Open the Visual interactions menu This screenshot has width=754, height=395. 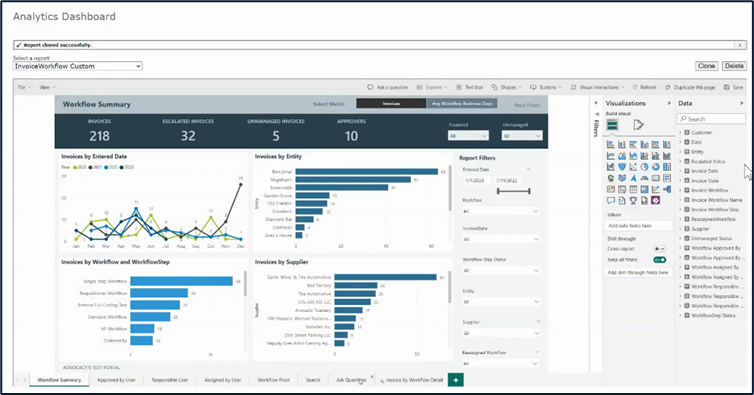pyautogui.click(x=598, y=87)
